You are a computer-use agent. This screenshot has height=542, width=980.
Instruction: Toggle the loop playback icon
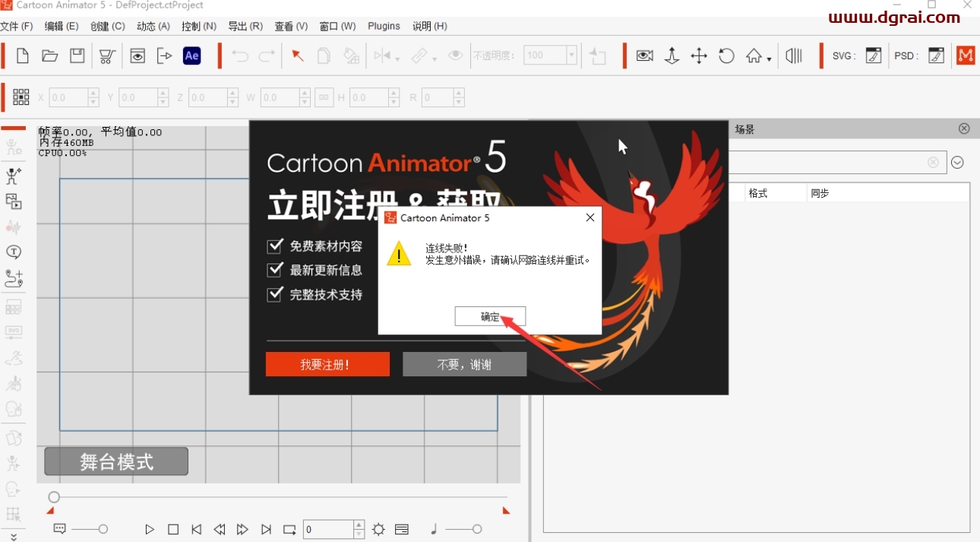click(289, 529)
